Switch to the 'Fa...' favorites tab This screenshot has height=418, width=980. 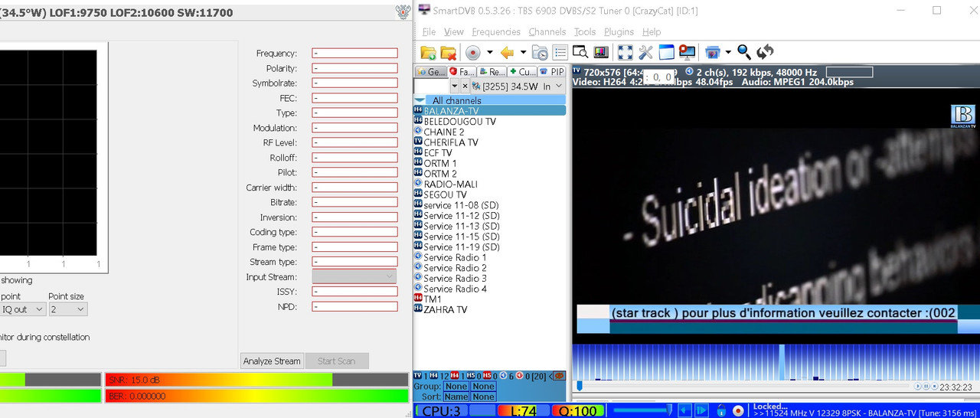coord(462,71)
